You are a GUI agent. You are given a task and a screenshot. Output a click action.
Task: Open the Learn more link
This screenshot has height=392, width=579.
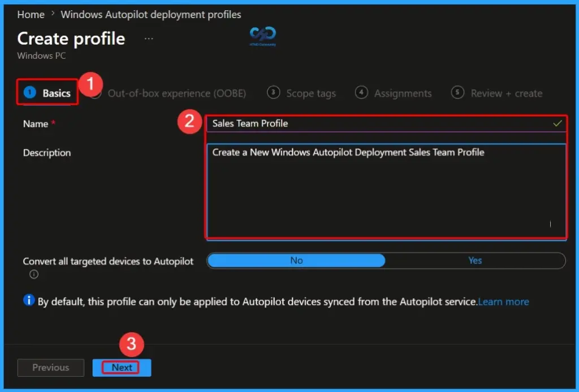click(503, 302)
